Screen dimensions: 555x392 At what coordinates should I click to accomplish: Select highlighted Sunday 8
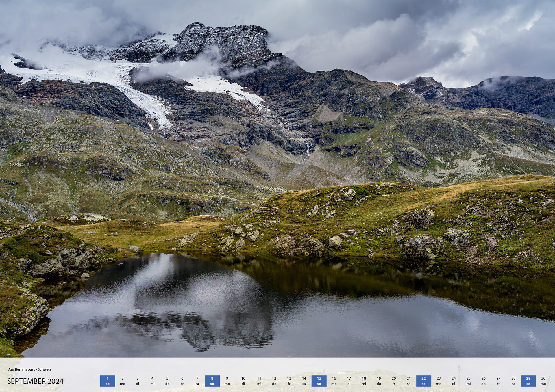pos(212,381)
